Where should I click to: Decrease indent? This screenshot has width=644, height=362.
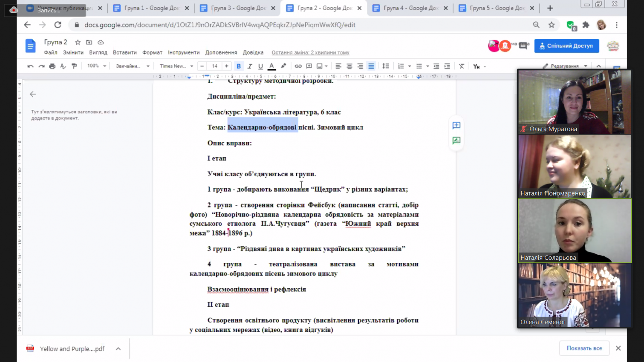[436, 66]
